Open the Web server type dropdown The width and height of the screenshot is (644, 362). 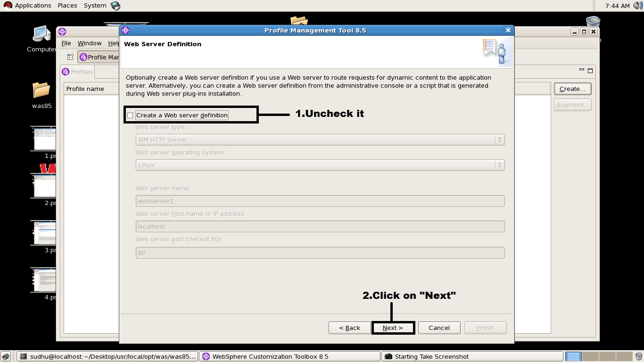tap(499, 140)
